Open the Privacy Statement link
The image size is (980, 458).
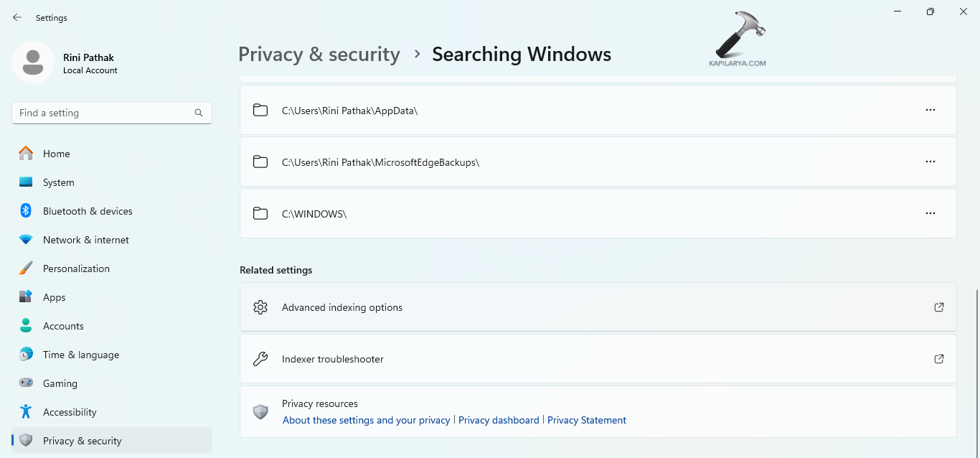[587, 420]
